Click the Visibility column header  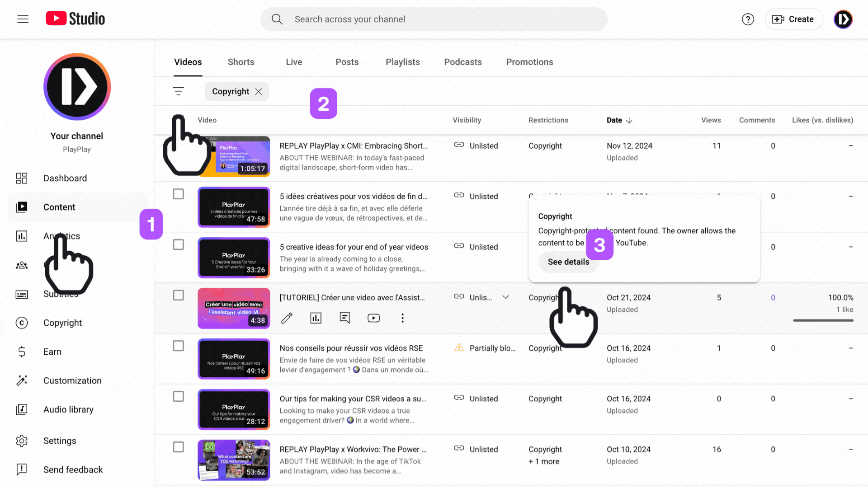click(467, 120)
